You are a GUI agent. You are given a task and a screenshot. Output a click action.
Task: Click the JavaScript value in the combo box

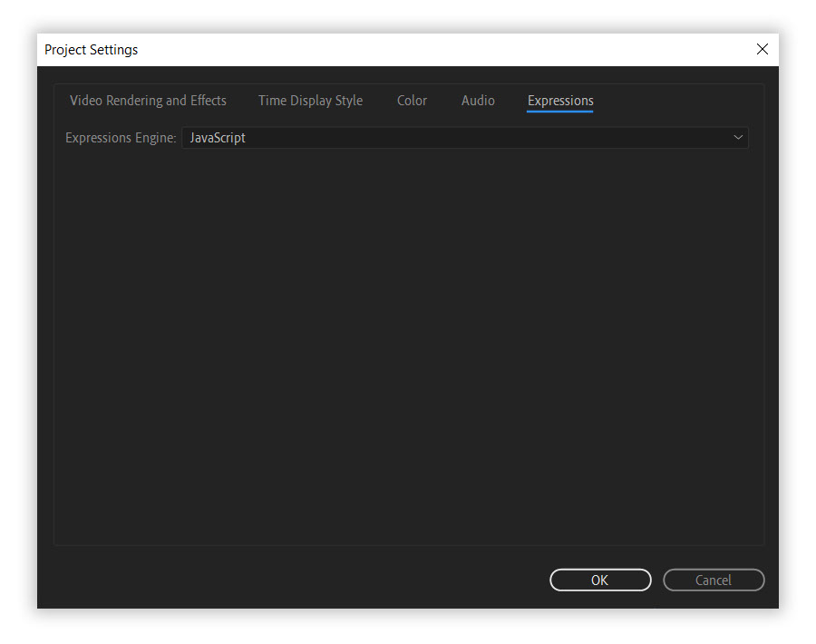(218, 138)
